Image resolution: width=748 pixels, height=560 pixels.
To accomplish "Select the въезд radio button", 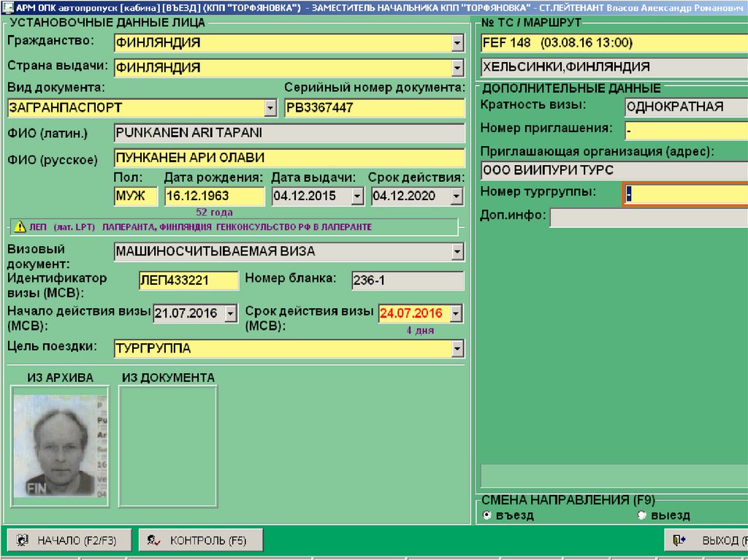I will (x=486, y=515).
